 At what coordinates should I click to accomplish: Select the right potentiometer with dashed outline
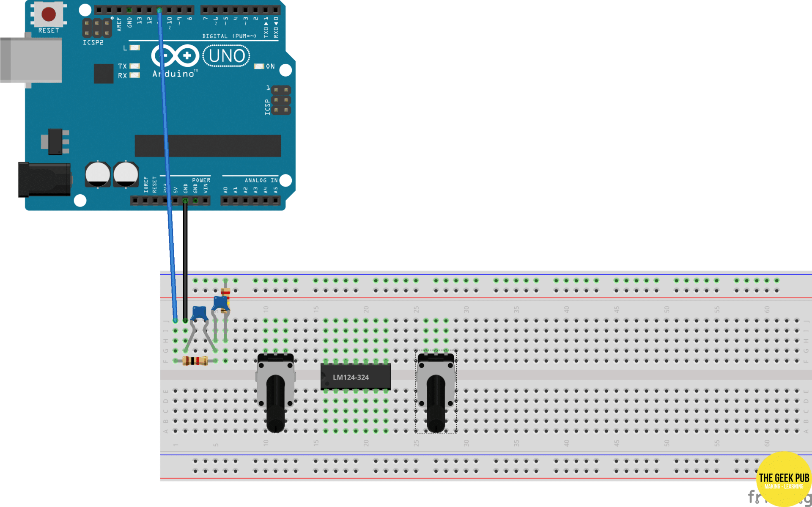pos(436,392)
